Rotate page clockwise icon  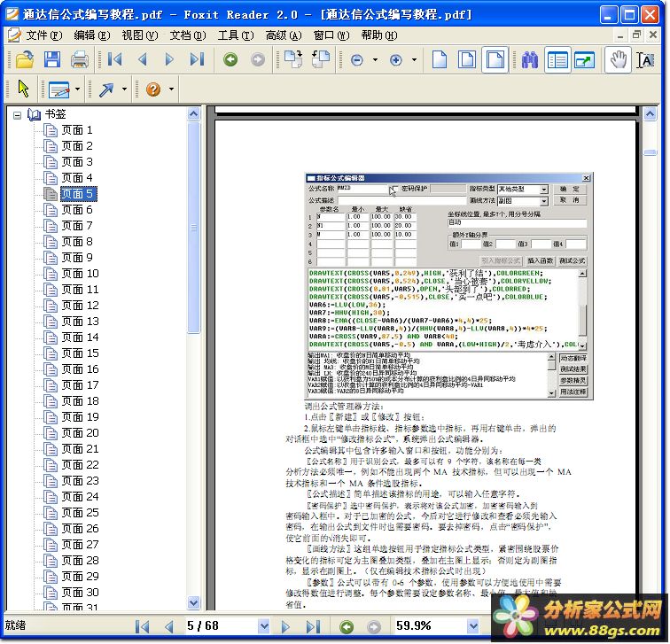(294, 59)
